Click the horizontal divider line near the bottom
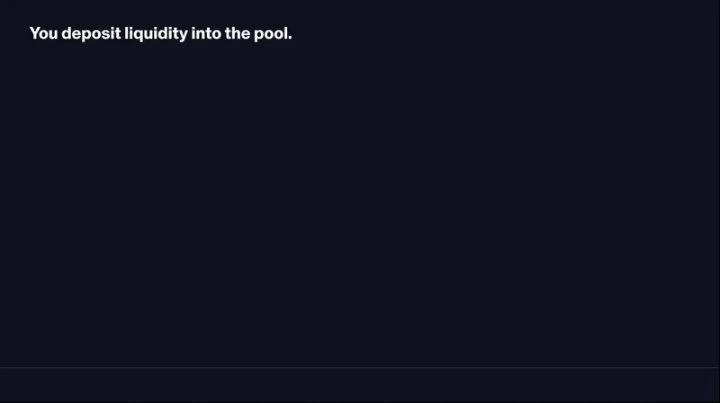 click(360, 368)
